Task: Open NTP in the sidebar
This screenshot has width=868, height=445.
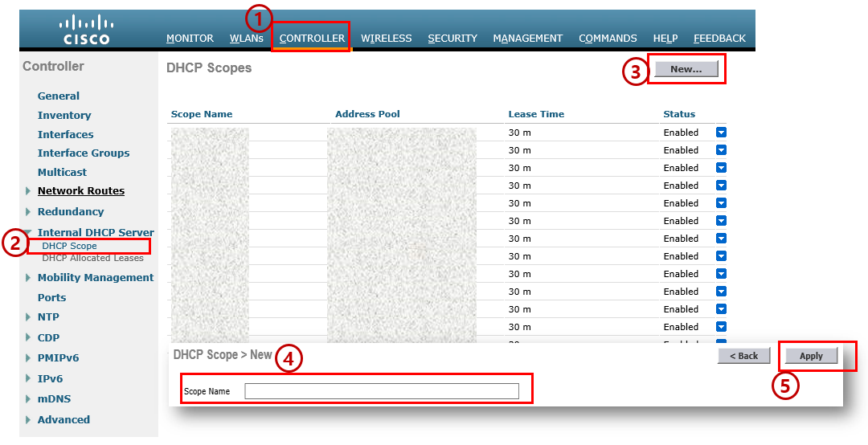Action: coord(48,317)
